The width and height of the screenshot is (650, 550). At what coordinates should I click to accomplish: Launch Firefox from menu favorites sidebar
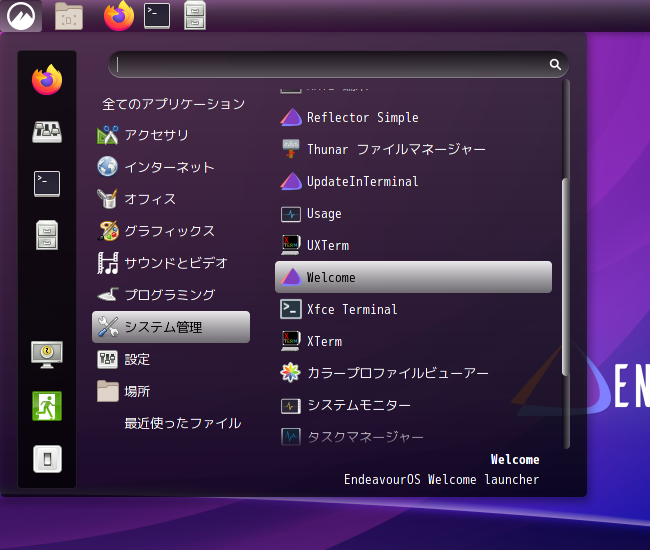47,80
